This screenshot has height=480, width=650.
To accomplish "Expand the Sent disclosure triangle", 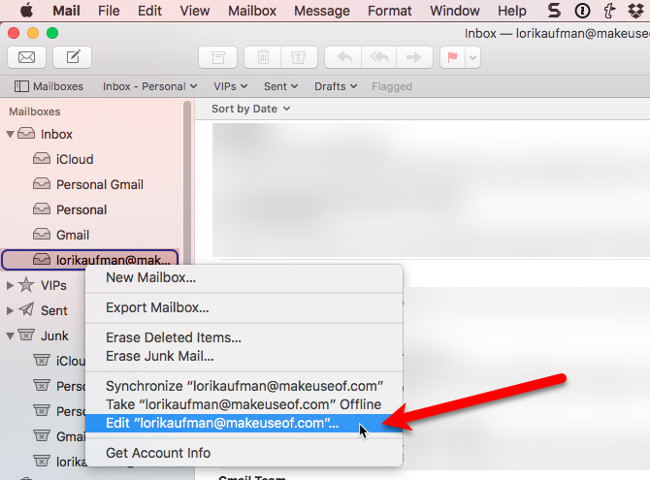I will [x=10, y=310].
